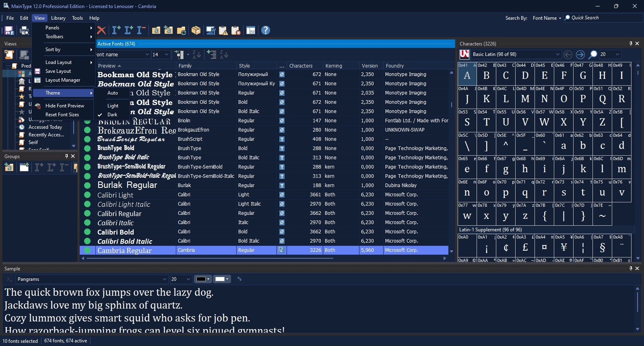Toggle the green dot for BrushType Bold
The width and height of the screenshot is (644, 346).
(87, 148)
